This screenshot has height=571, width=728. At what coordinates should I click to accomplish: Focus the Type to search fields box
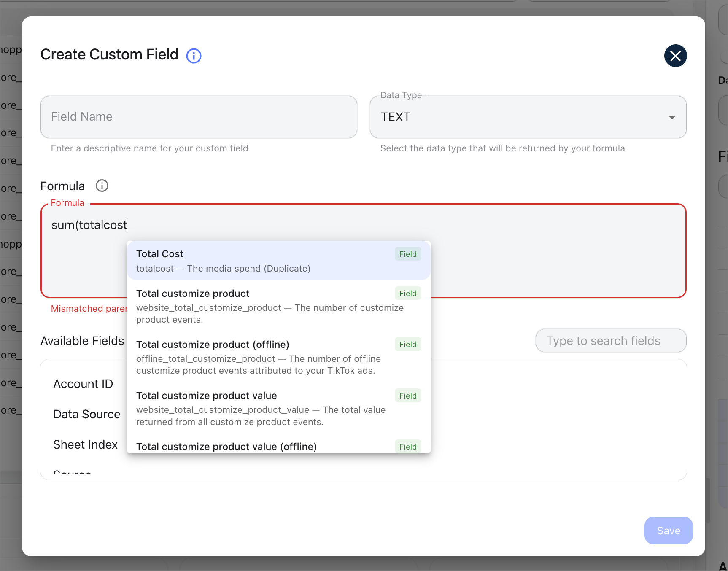[x=610, y=340]
